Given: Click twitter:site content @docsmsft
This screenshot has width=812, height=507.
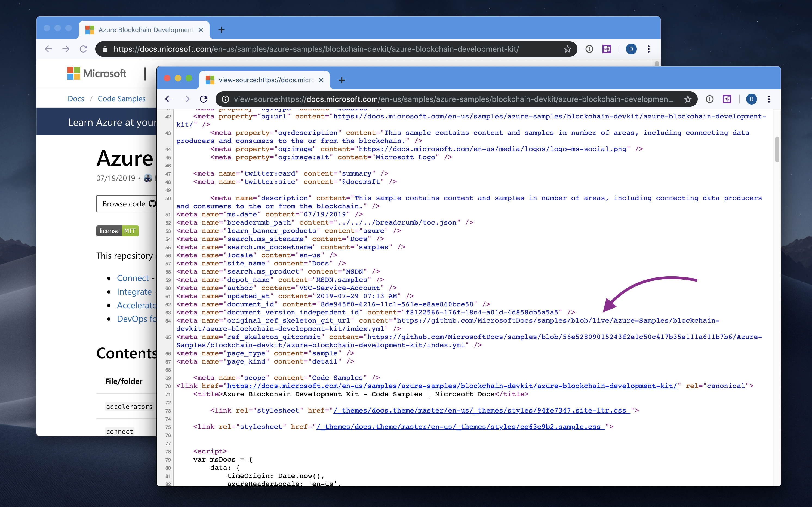Looking at the screenshot, I should pos(361,182).
